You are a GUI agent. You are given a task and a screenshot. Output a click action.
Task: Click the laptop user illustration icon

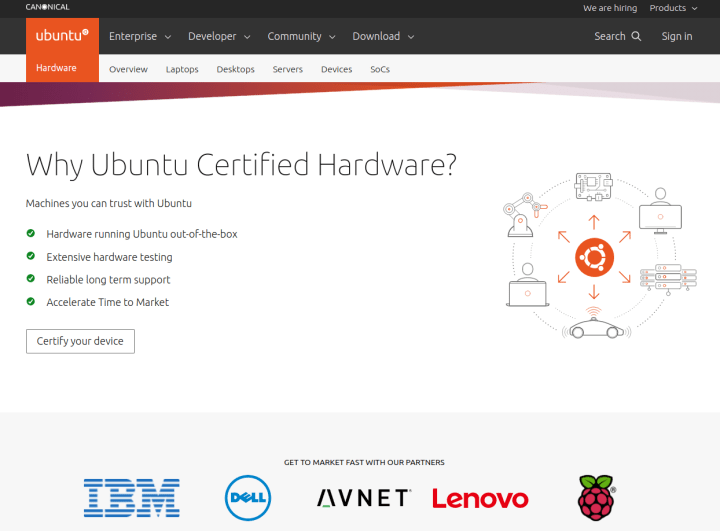[528, 285]
